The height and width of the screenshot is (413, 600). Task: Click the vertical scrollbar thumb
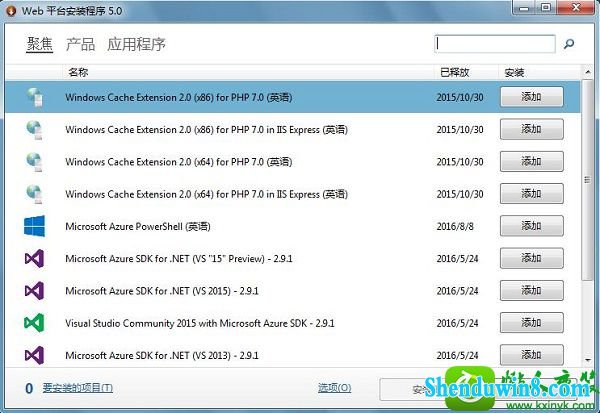[587, 180]
